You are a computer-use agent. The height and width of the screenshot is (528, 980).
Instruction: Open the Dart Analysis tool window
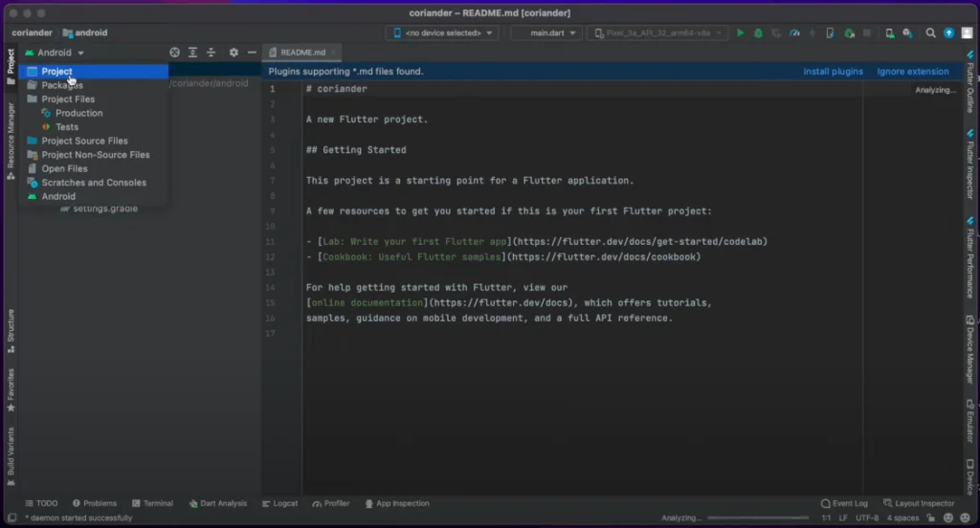point(217,503)
